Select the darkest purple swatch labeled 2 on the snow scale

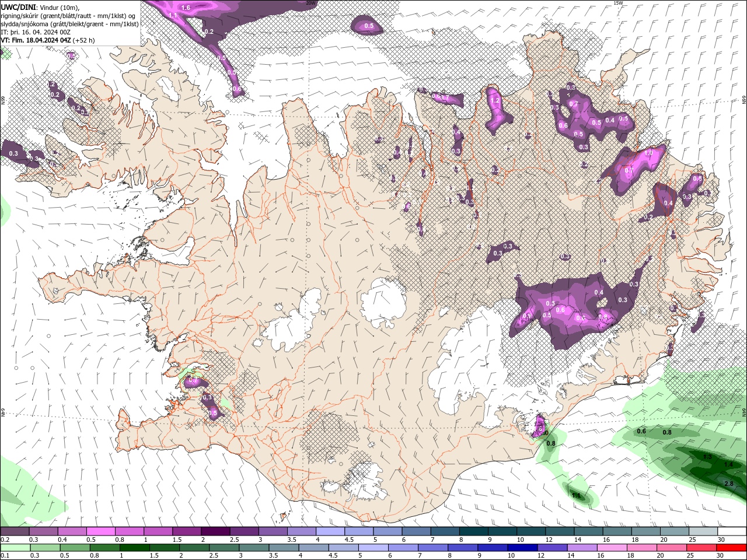[215, 531]
